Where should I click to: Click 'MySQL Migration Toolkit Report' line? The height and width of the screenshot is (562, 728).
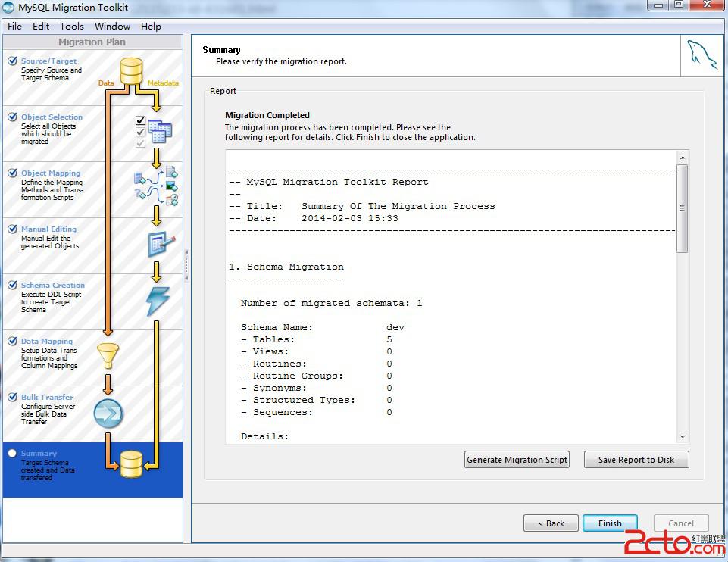click(329, 182)
